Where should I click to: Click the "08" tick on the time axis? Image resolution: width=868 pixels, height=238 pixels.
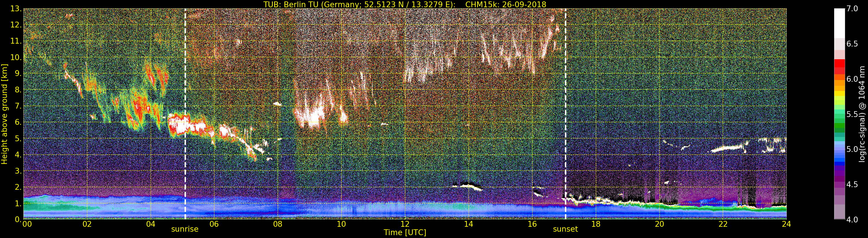click(x=278, y=224)
